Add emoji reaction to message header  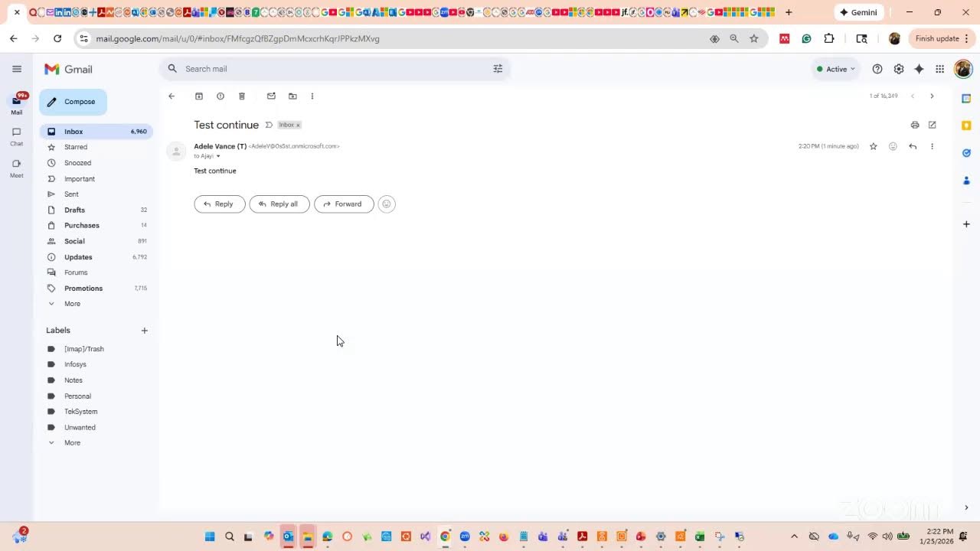893,146
